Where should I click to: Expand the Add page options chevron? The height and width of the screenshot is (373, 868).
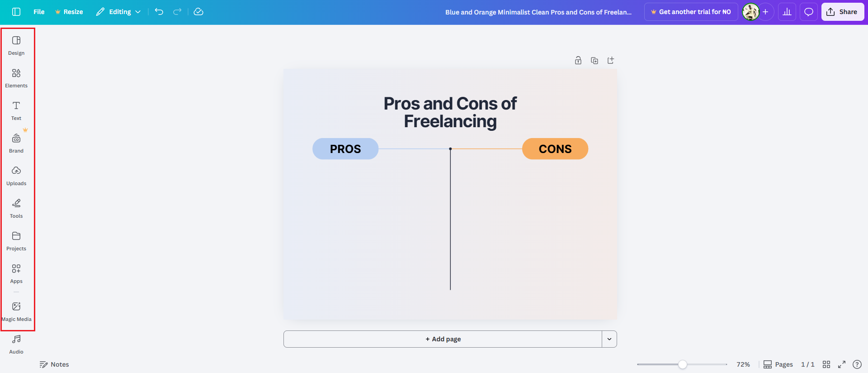click(609, 339)
